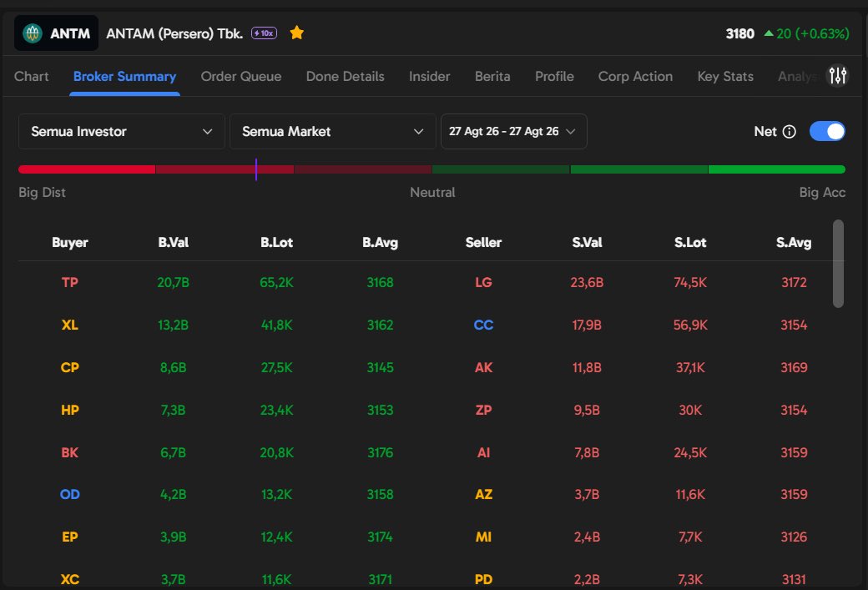The width and height of the screenshot is (868, 590).
Task: Click the Neutral label under the bar
Action: (432, 193)
